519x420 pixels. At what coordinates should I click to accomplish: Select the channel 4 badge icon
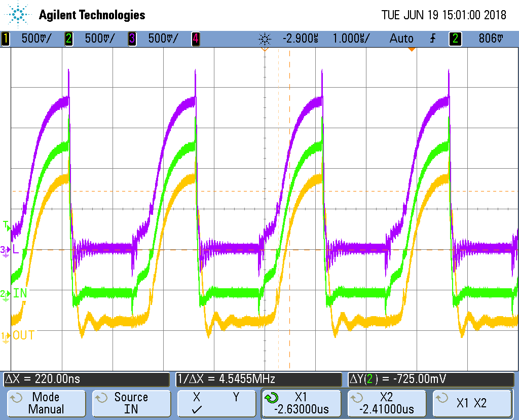[195, 39]
